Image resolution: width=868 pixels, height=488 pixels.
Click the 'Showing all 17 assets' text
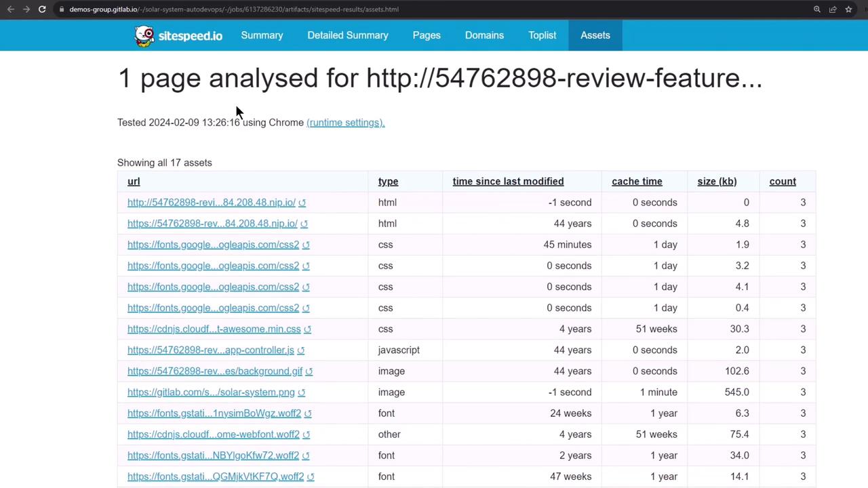click(165, 163)
